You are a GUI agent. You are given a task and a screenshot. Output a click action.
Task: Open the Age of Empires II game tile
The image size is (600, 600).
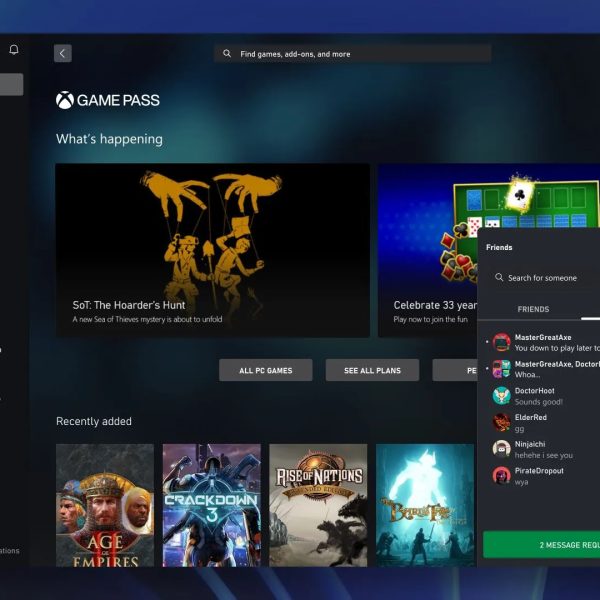point(105,505)
